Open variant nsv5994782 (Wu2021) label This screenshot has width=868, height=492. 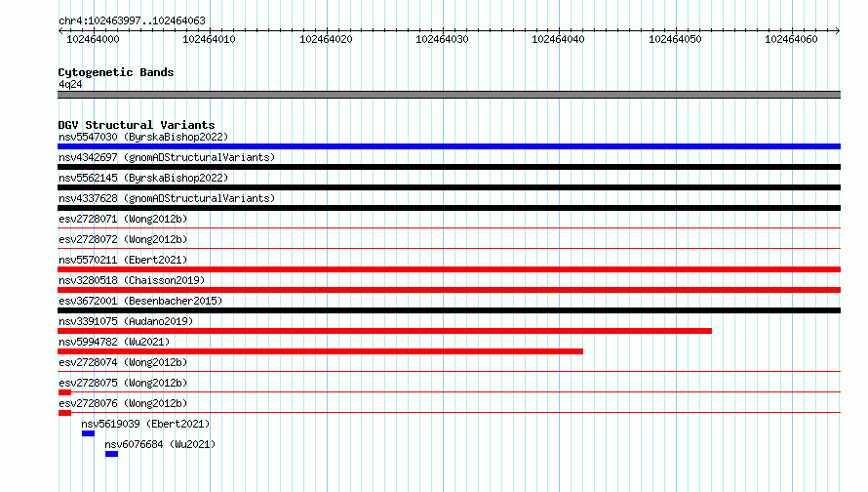[114, 342]
